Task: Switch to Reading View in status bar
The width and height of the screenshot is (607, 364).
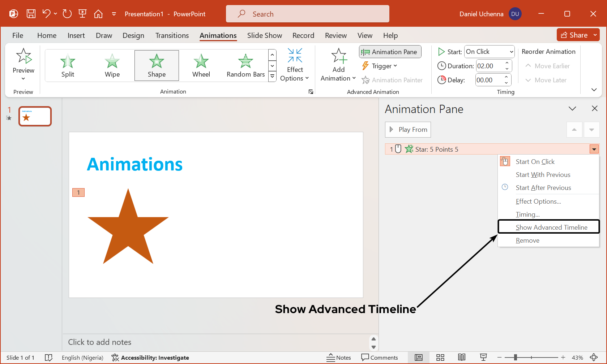Action: 462,357
